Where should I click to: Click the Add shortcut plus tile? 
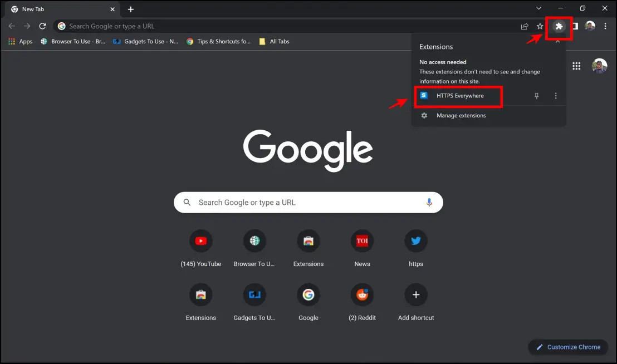click(416, 302)
